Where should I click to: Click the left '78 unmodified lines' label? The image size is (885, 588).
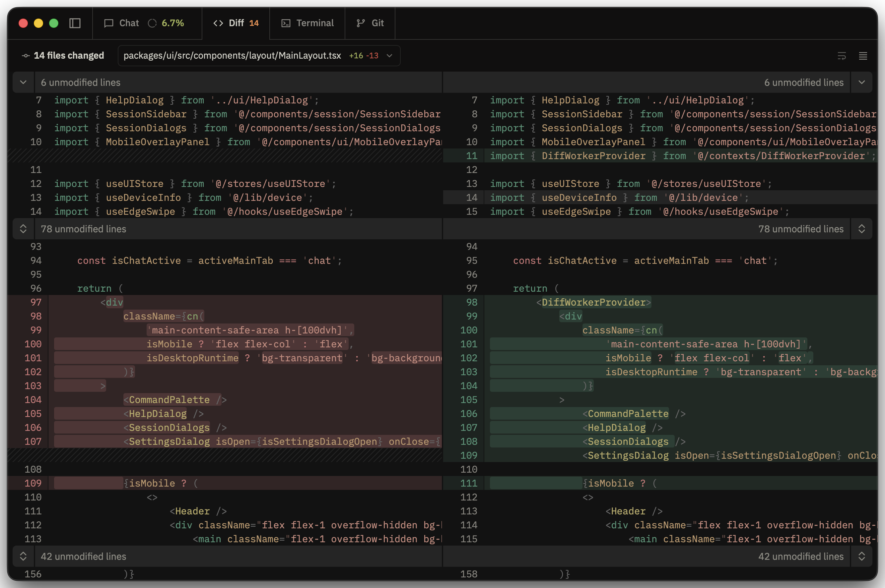pyautogui.click(x=83, y=229)
